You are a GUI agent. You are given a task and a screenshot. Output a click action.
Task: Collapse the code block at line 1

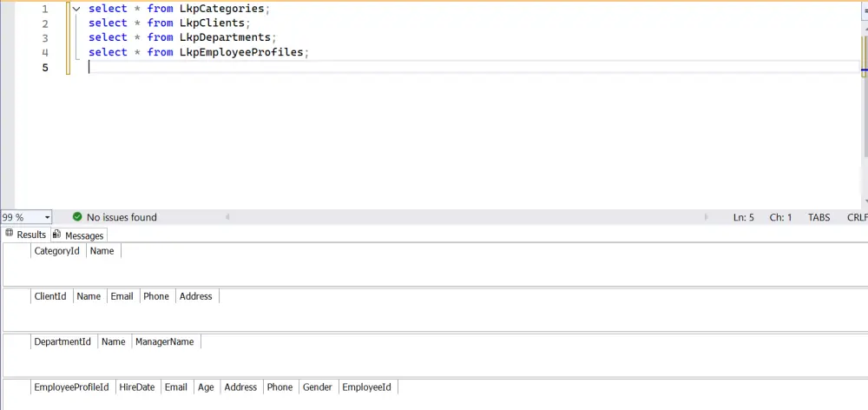click(x=76, y=9)
